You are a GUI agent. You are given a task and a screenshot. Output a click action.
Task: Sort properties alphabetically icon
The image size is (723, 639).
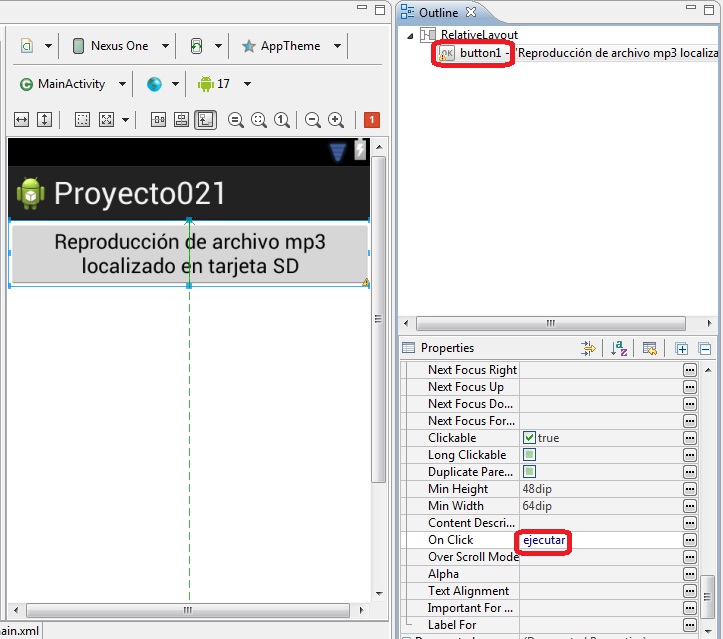pos(618,348)
